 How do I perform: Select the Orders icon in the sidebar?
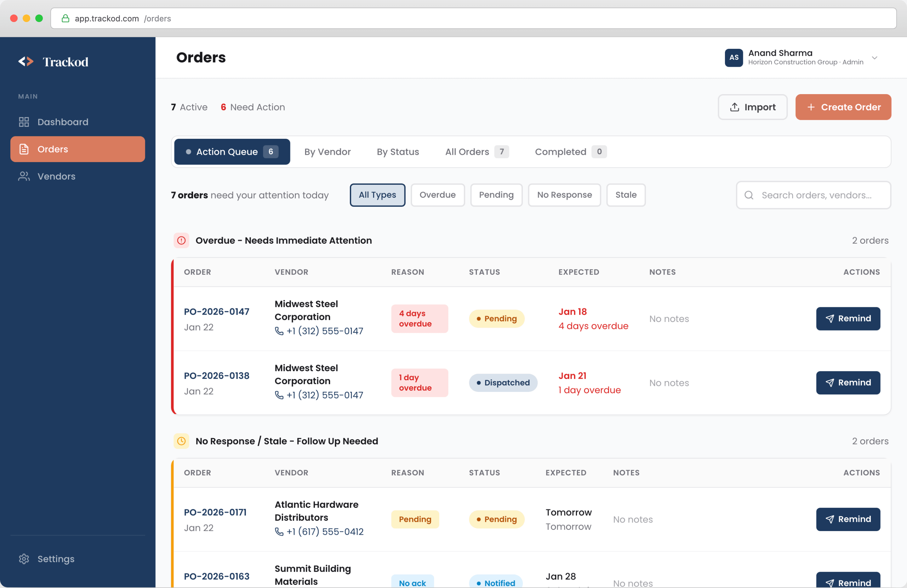pyautogui.click(x=24, y=149)
